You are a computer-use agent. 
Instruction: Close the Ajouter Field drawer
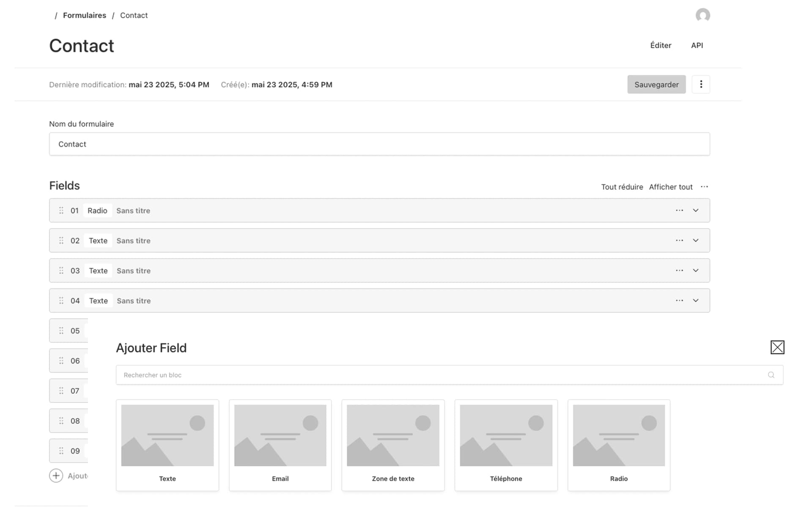point(777,347)
